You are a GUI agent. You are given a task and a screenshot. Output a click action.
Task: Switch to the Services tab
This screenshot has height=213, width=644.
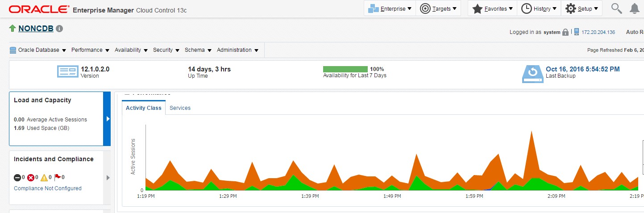[180, 108]
